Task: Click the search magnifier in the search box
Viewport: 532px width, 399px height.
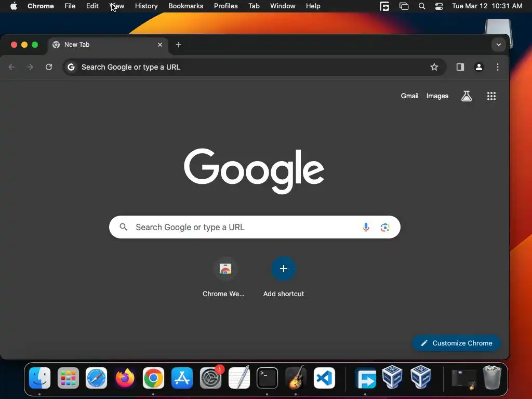Action: (124, 227)
